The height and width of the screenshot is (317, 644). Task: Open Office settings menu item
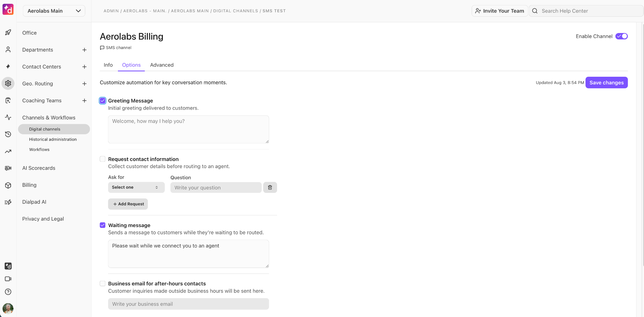point(30,33)
